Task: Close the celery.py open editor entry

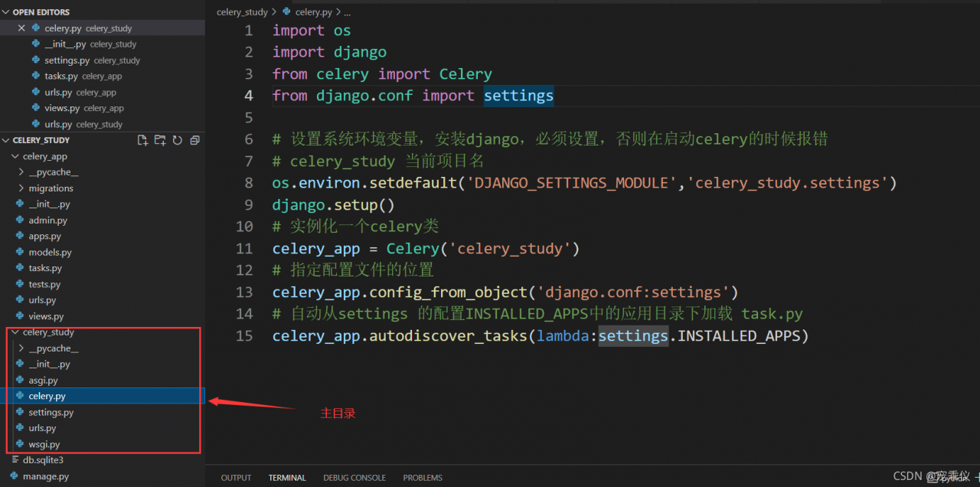Action: 21,28
